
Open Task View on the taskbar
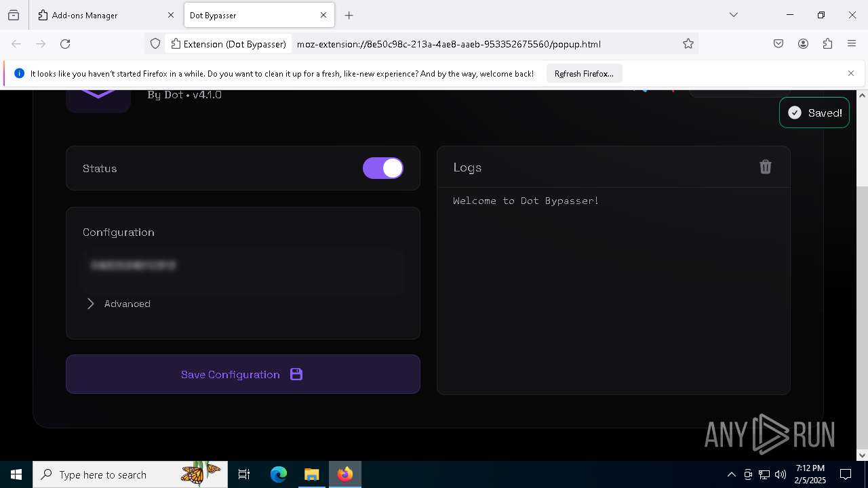244,474
